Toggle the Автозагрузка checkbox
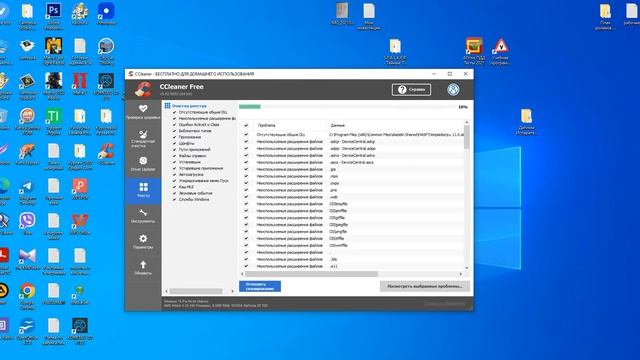 pos(174,174)
